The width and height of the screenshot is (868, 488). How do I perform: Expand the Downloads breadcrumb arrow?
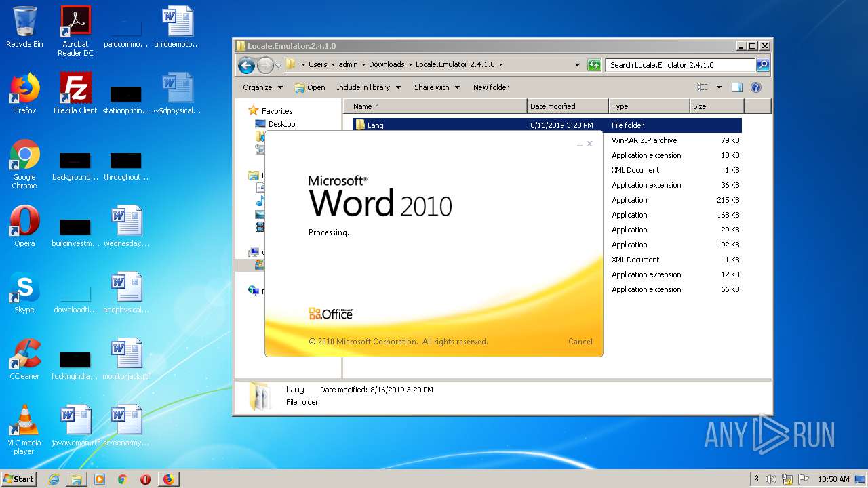pos(410,65)
